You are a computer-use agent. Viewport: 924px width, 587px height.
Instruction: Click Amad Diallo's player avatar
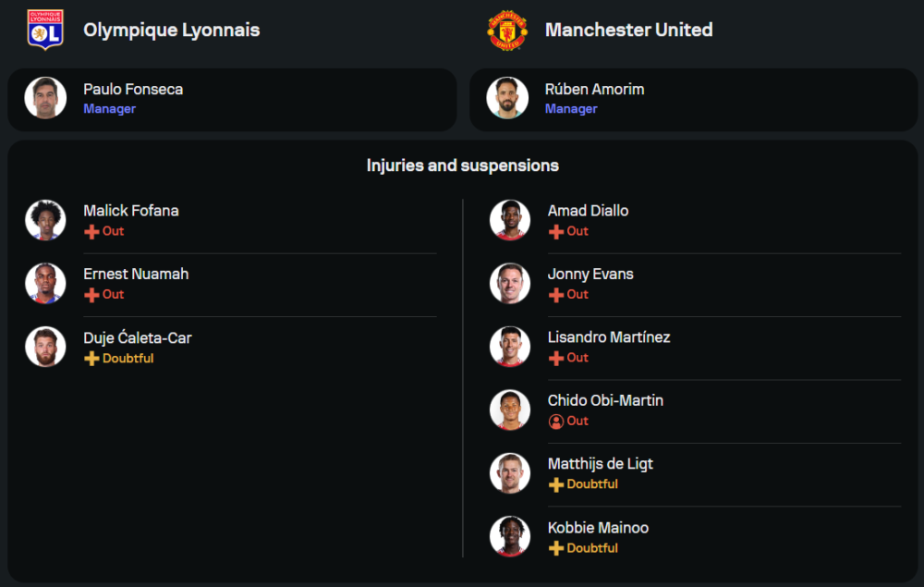point(510,220)
